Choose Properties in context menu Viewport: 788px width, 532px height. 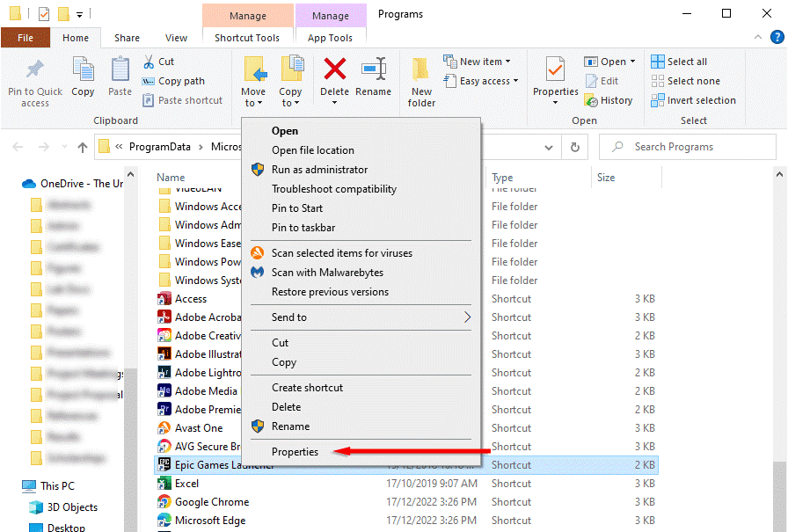tap(361, 452)
